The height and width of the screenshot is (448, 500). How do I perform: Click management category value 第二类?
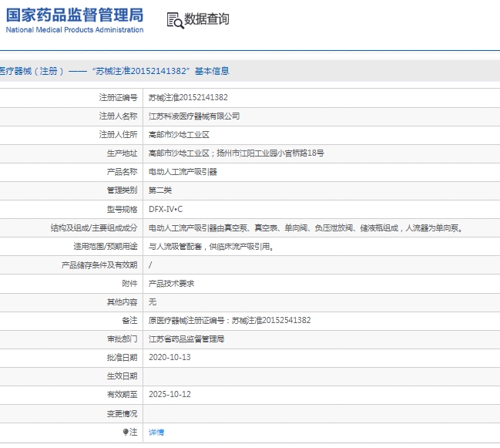click(160, 190)
